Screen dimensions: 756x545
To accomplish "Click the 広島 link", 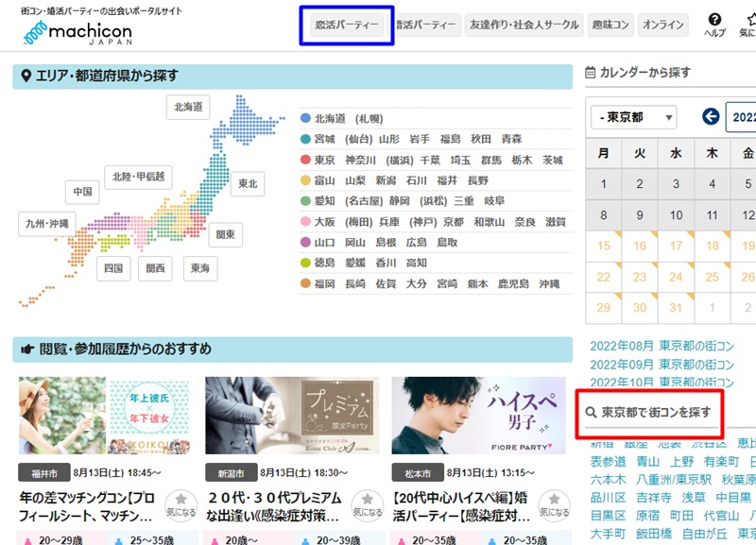I will 416,243.
